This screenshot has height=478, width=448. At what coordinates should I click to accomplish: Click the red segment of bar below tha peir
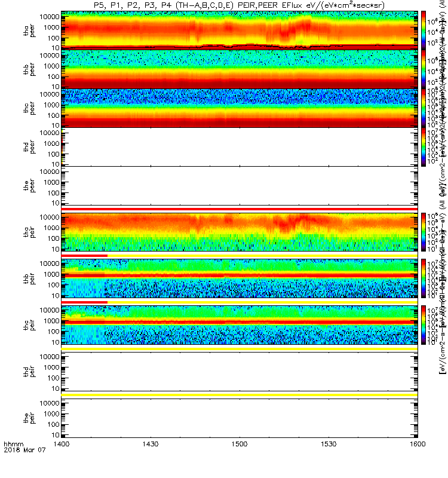click(84, 256)
